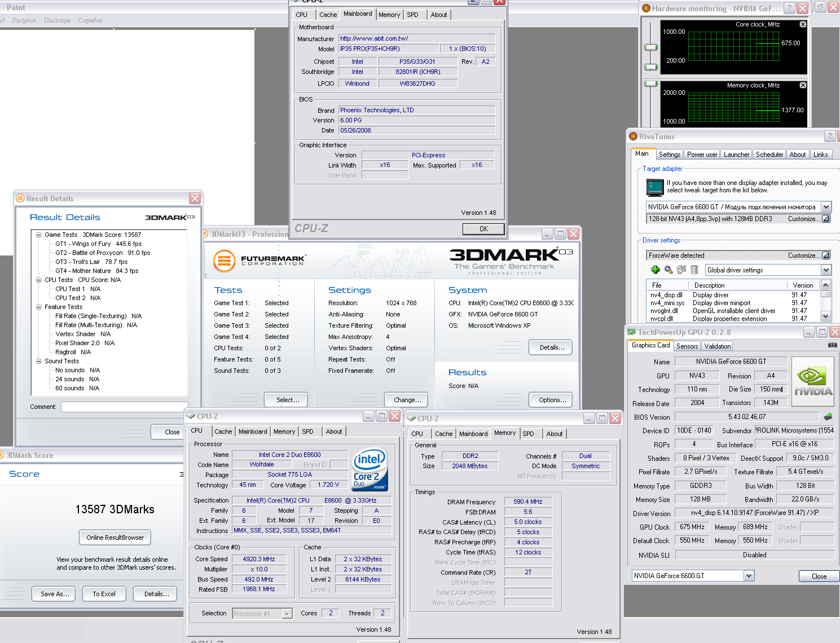Open the RivaTuner target adapter dropdown
The width and height of the screenshot is (840, 643).
[x=826, y=207]
